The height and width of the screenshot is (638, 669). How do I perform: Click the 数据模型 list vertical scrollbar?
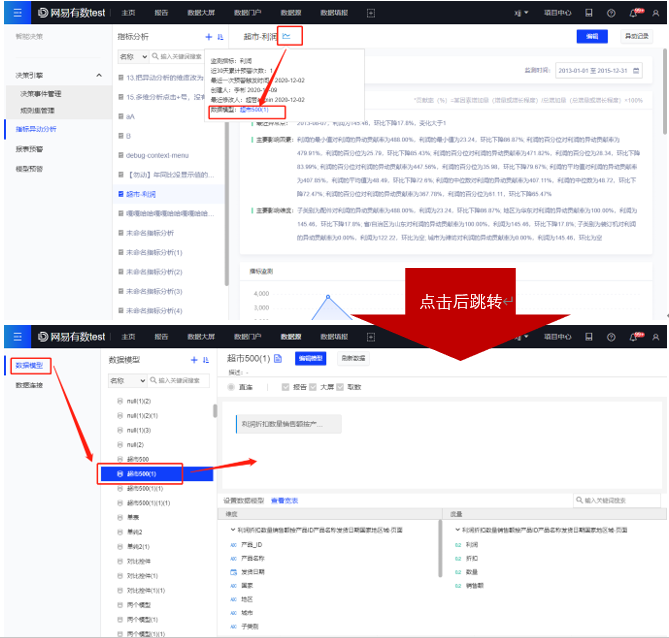click(214, 410)
